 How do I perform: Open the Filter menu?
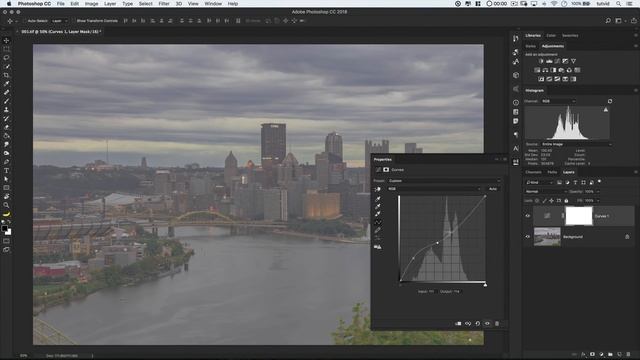click(164, 4)
